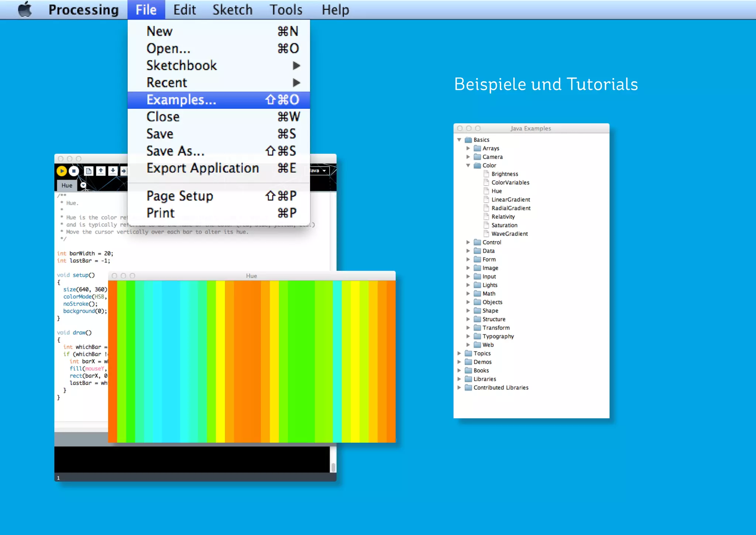Viewport: 756px width, 535px height.
Task: Open the Edit menu
Action: [185, 10]
